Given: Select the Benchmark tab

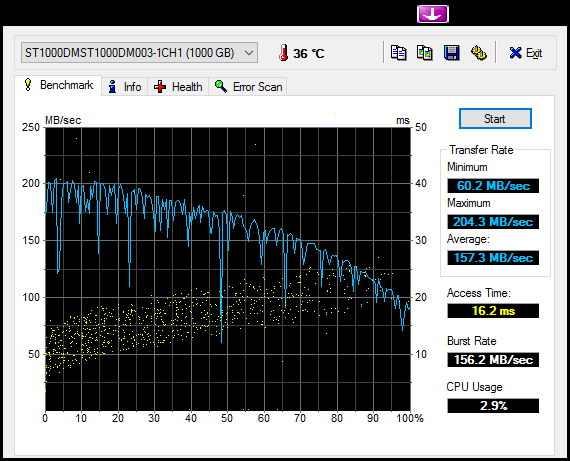Looking at the screenshot, I should pos(58,85).
